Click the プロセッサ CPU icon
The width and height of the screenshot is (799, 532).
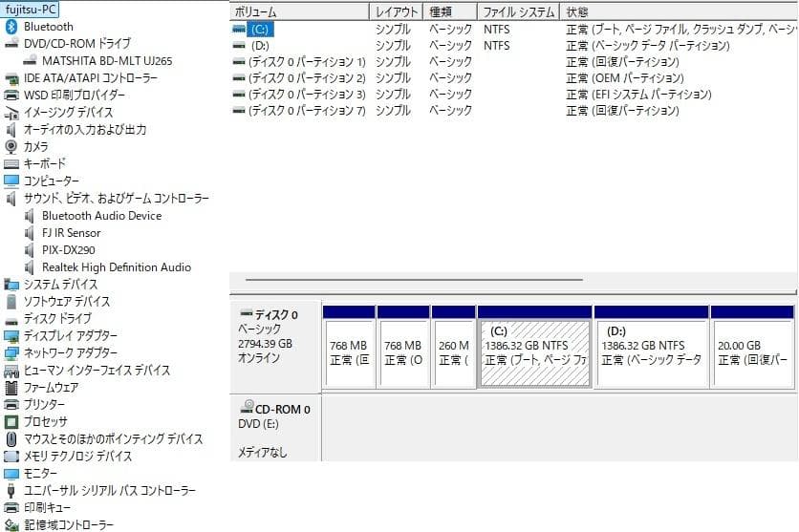pos(11,422)
